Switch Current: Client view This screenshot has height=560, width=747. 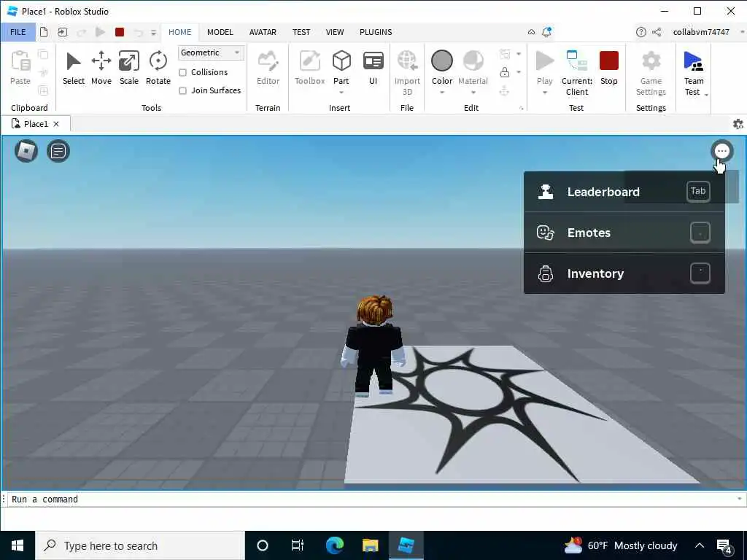click(x=577, y=73)
